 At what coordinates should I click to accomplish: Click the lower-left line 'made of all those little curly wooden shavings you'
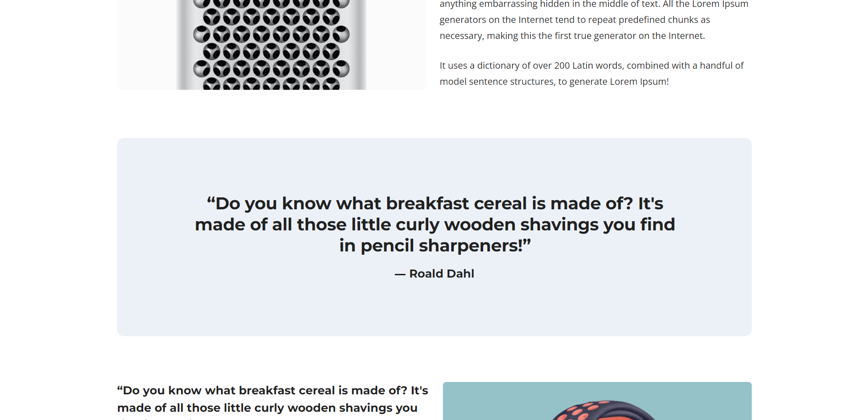click(x=267, y=408)
